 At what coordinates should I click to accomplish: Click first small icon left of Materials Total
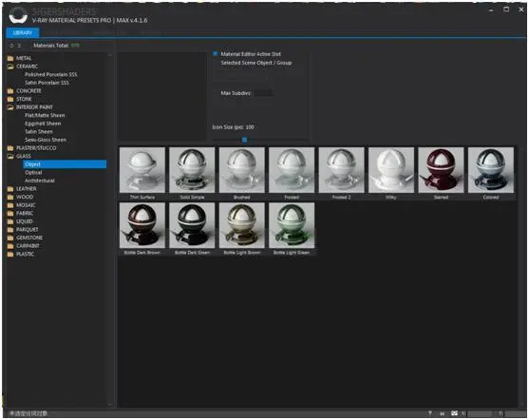point(11,46)
